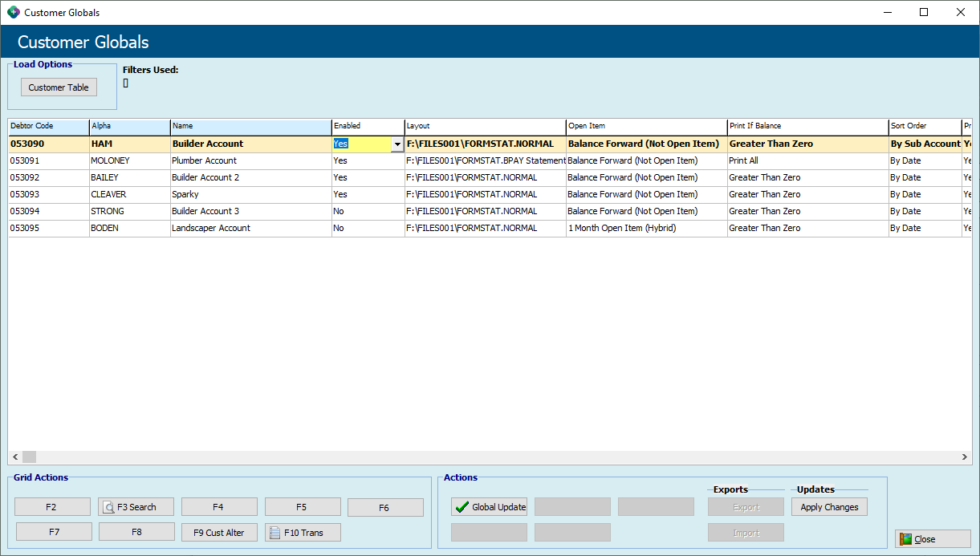Click the Import button under Exports
This screenshot has height=556, width=980.
746,533
